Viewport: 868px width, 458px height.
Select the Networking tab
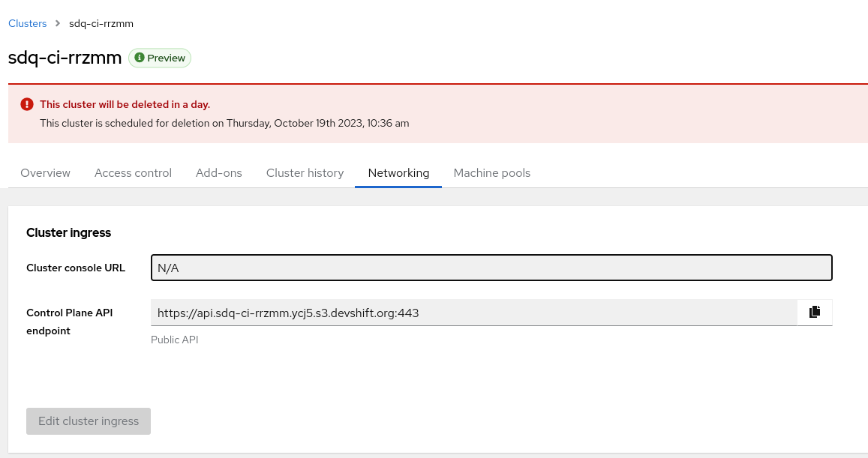(398, 173)
